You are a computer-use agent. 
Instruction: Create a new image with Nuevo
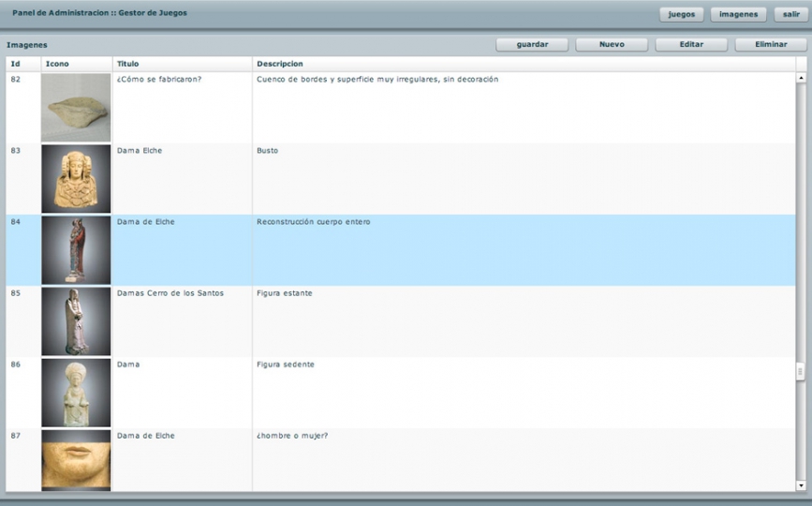pos(612,44)
